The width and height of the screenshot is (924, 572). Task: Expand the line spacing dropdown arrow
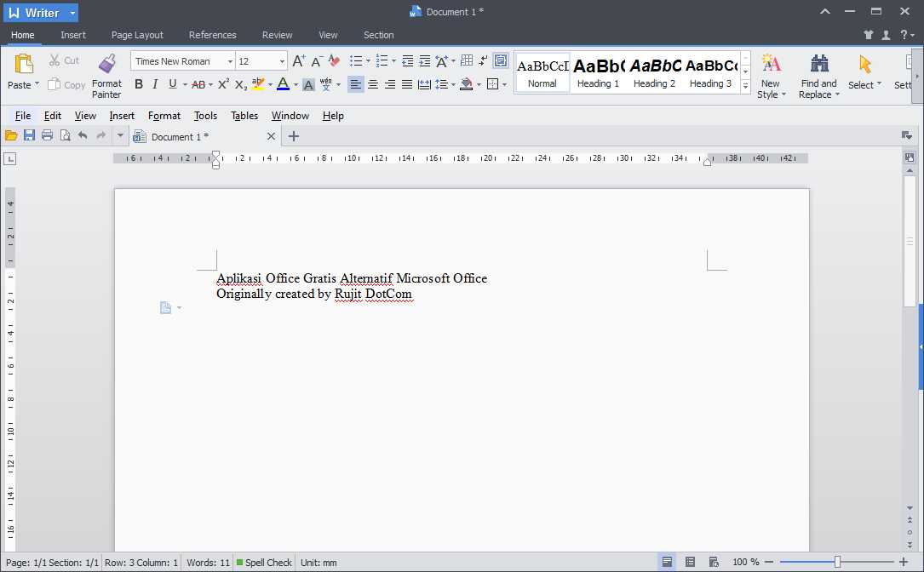coord(453,85)
